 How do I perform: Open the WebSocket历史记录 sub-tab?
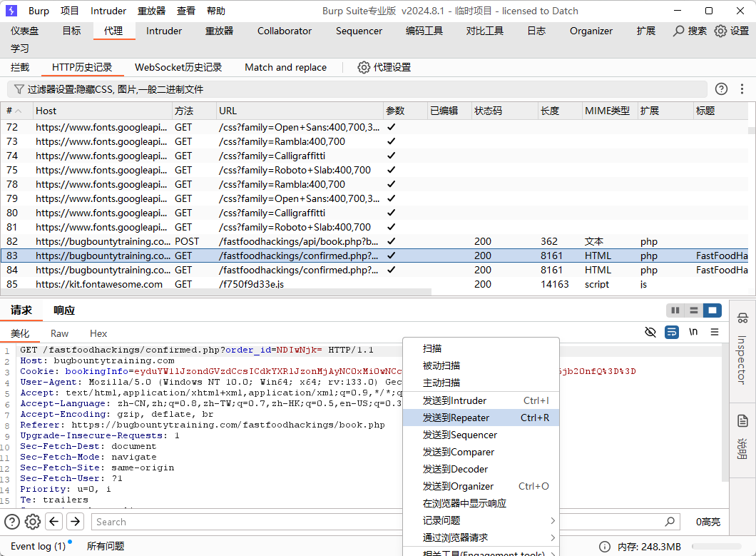(x=178, y=67)
